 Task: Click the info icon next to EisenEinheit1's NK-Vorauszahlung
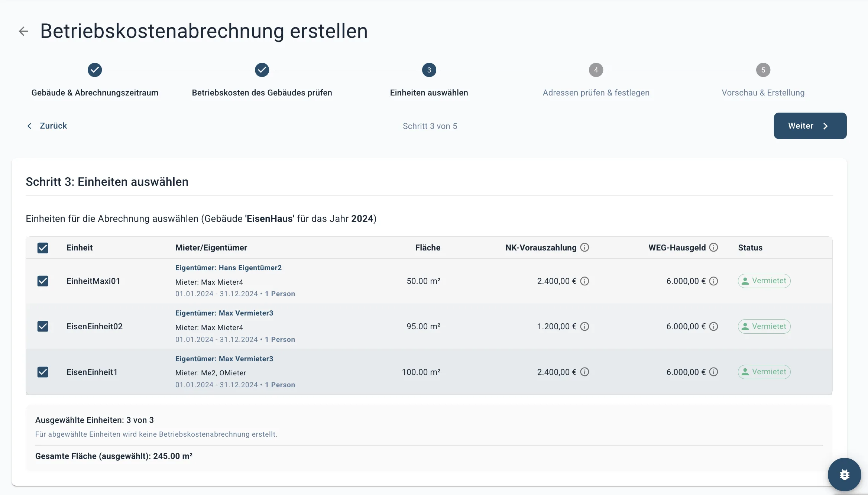pyautogui.click(x=584, y=372)
